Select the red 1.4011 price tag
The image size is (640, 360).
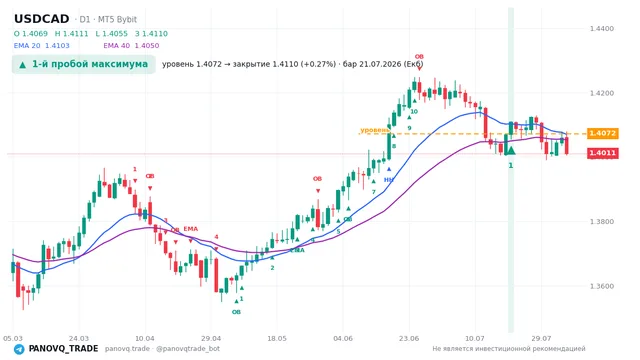(x=602, y=153)
